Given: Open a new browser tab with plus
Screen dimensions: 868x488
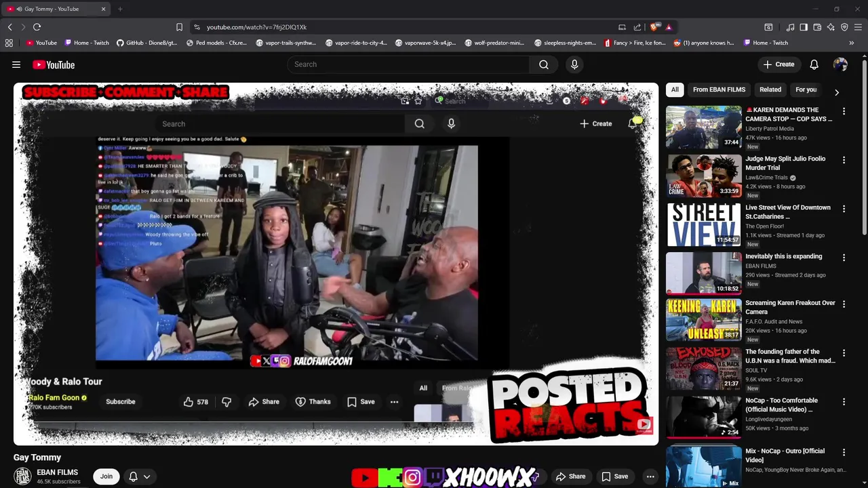Looking at the screenshot, I should [120, 9].
